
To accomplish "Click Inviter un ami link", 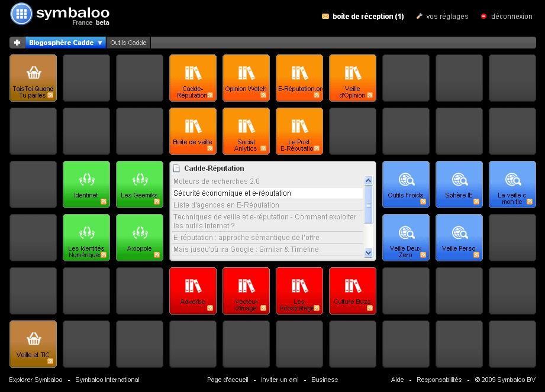I will 280,380.
